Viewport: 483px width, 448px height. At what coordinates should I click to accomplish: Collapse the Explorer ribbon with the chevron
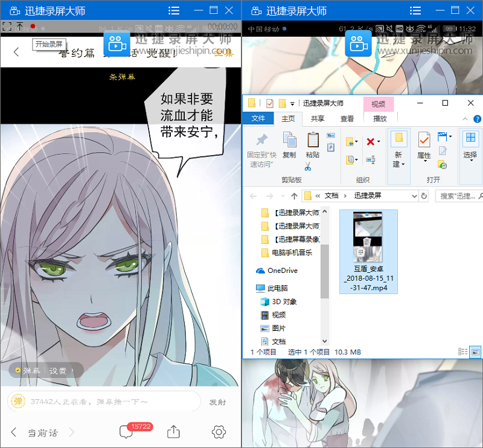465,119
